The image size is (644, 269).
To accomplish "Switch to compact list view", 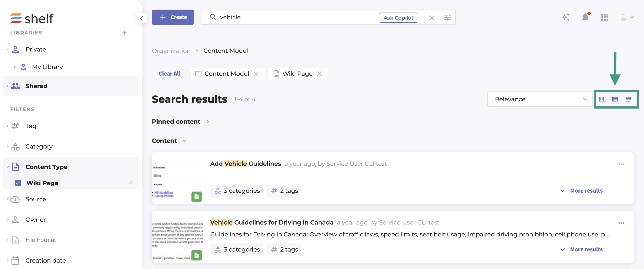I will pos(628,99).
